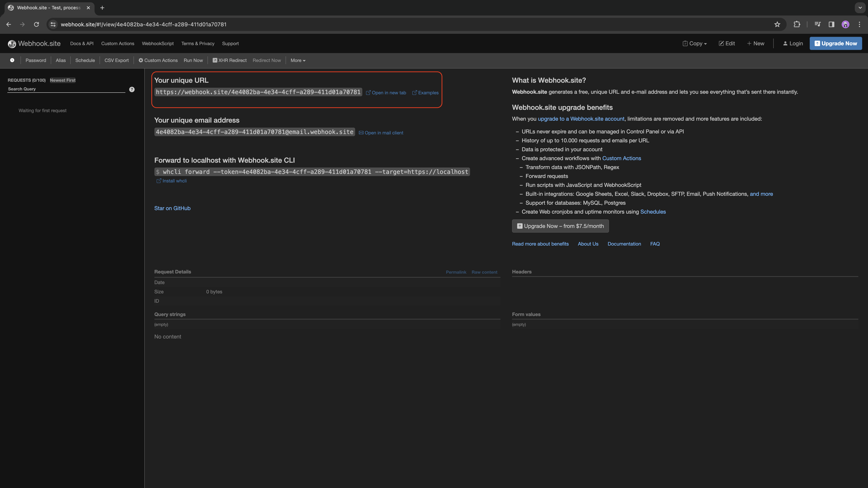Reload the page

point(36,24)
